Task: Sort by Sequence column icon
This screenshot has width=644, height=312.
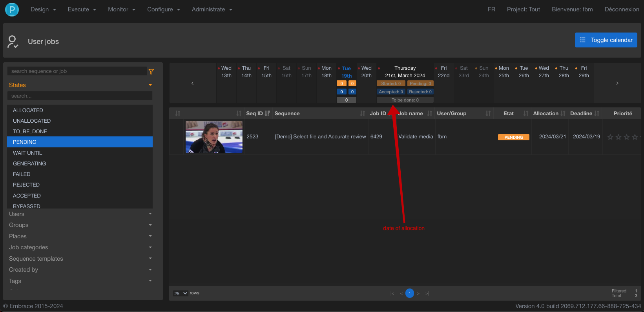Action: point(363,113)
